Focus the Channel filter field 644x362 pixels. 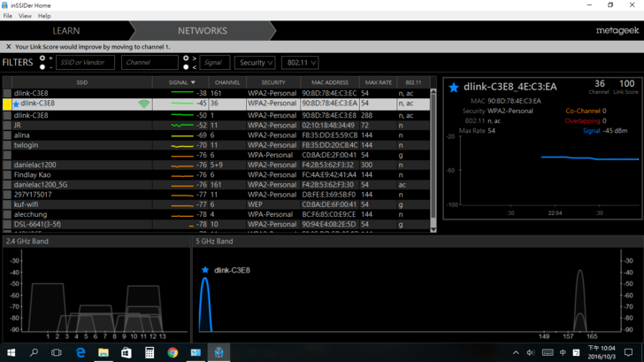click(x=149, y=63)
